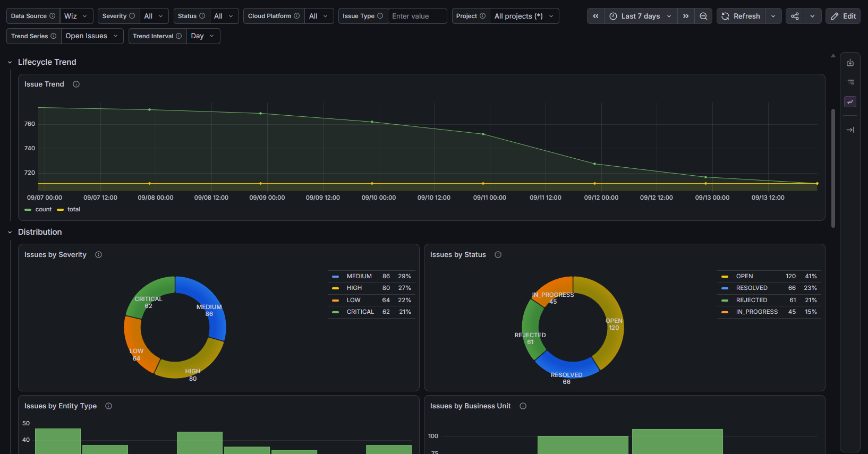868x454 pixels.
Task: Collapse the Lifecycle Trend row
Action: (x=10, y=63)
